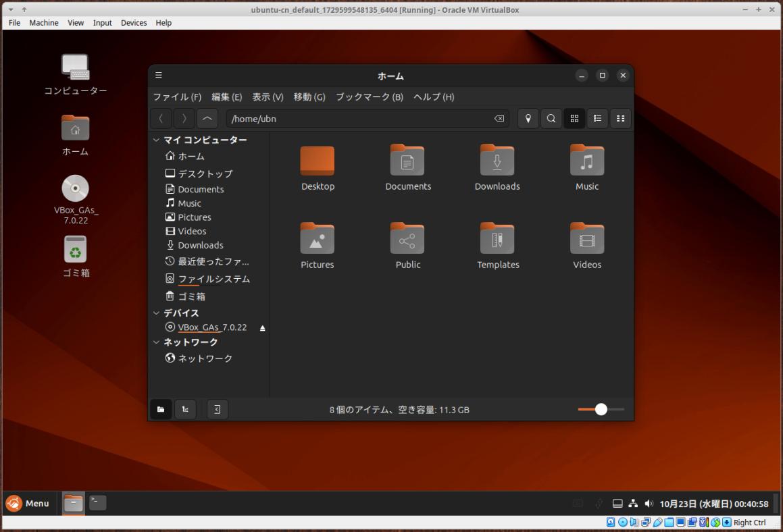
Task: Click the /home/ubn path field
Action: pyautogui.click(x=367, y=119)
